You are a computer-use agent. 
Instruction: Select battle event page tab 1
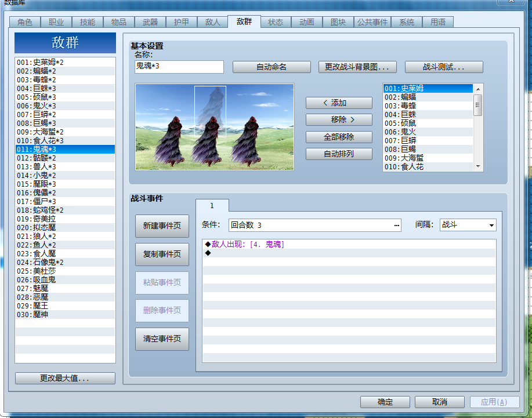pos(212,205)
